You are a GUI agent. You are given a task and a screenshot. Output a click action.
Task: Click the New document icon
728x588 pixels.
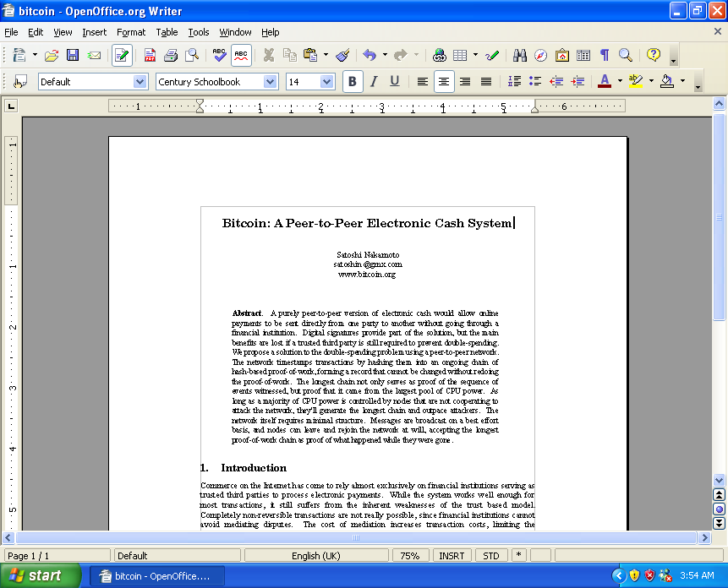(19, 55)
